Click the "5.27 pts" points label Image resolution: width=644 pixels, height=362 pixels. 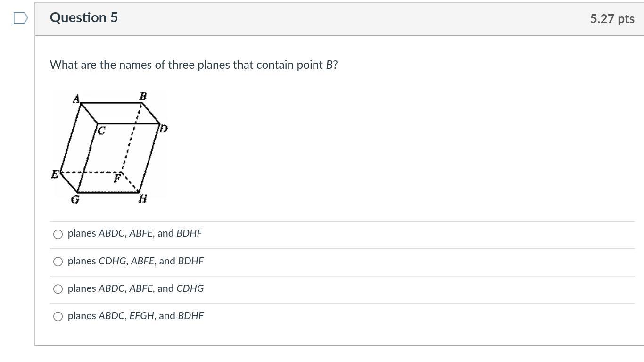612,18
